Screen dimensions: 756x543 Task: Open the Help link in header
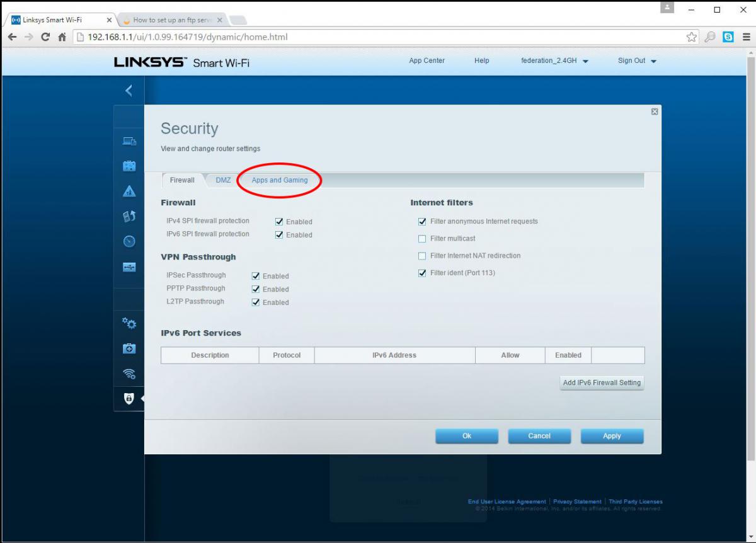coord(481,61)
